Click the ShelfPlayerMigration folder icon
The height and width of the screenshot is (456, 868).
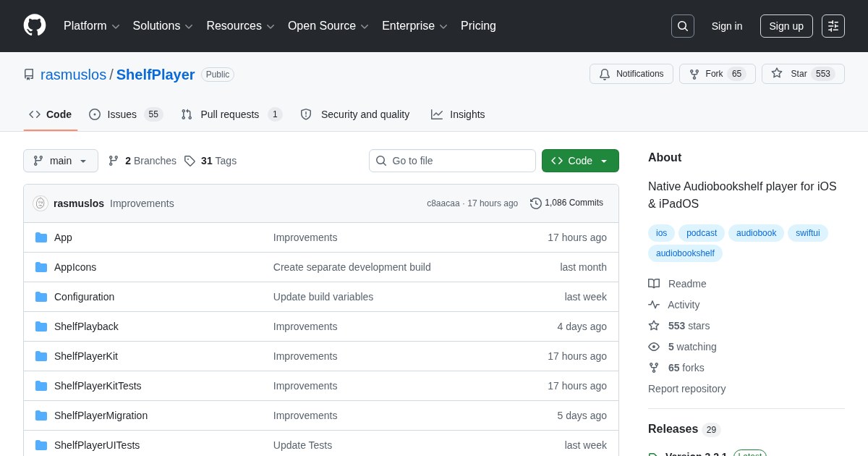click(x=41, y=415)
